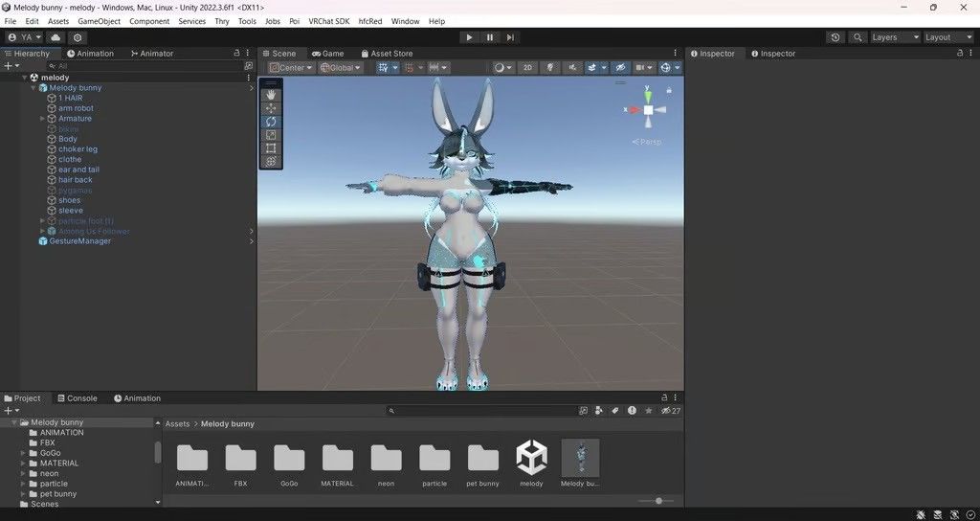
Task: Toggle 2D view mode
Action: click(527, 68)
